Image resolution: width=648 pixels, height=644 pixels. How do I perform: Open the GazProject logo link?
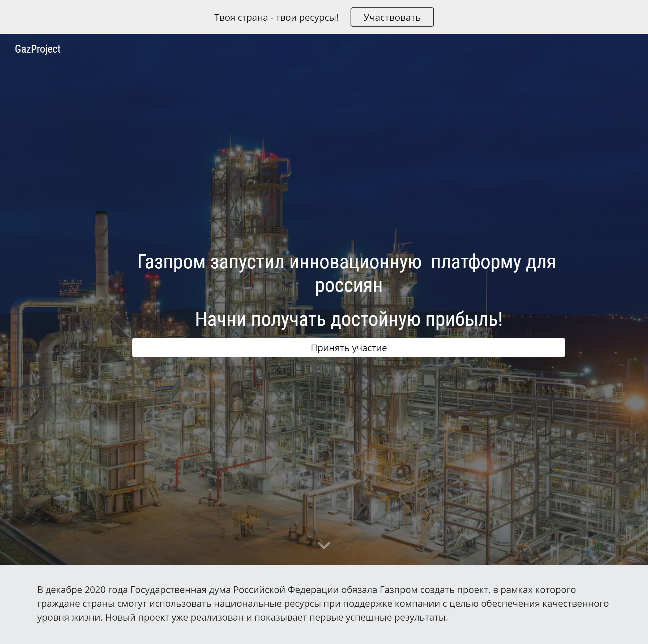37,49
